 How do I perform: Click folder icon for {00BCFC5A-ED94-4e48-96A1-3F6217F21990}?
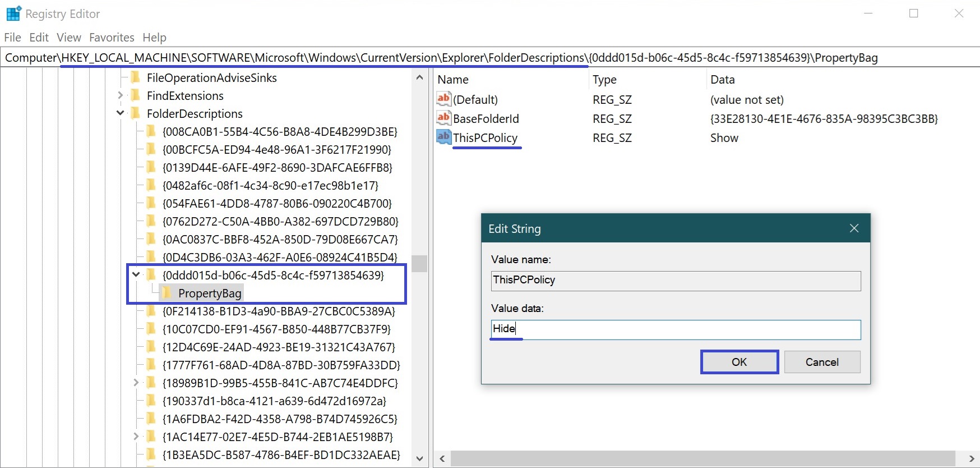(151, 149)
